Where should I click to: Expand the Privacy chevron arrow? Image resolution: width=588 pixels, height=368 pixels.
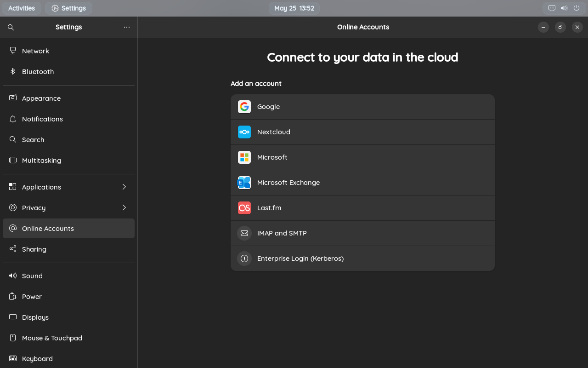click(124, 207)
